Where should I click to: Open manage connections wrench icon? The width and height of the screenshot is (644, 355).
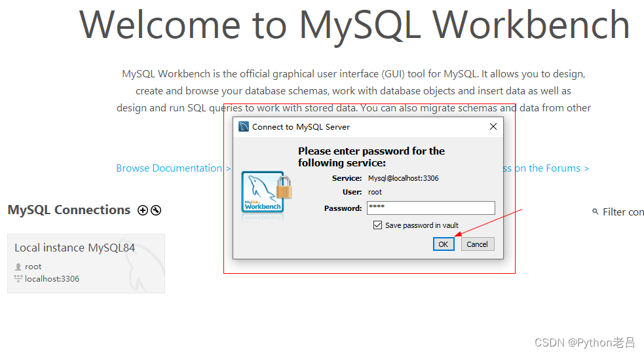156,210
